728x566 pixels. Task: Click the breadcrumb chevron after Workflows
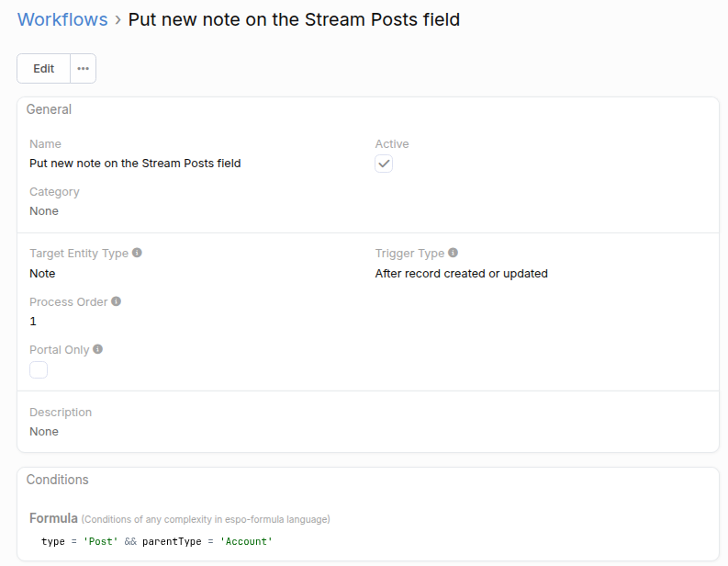(118, 19)
